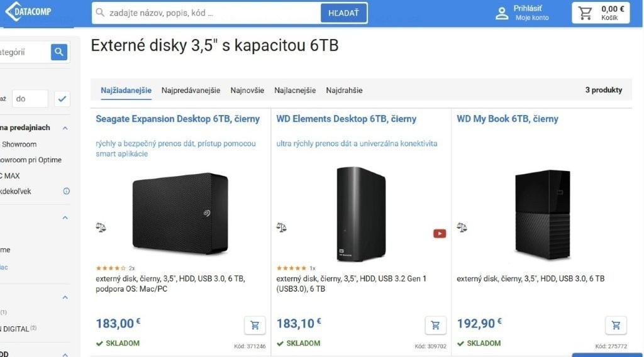Open the shopping cart (Košík)
Screen dimensions: 644x357
(601, 13)
